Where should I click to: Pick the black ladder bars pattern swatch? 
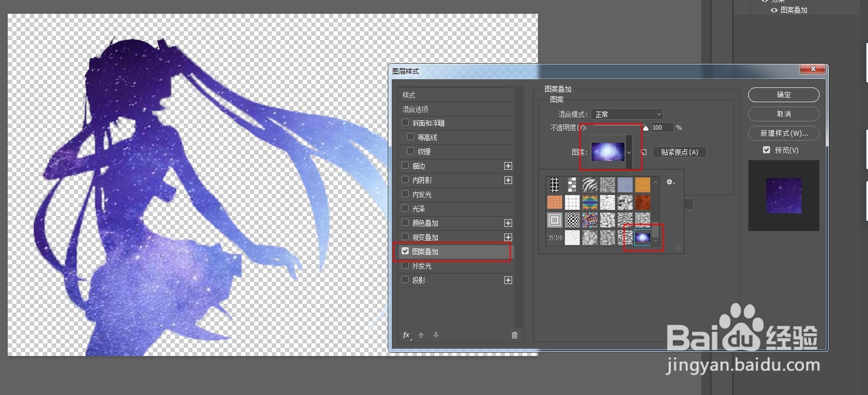pos(554,185)
